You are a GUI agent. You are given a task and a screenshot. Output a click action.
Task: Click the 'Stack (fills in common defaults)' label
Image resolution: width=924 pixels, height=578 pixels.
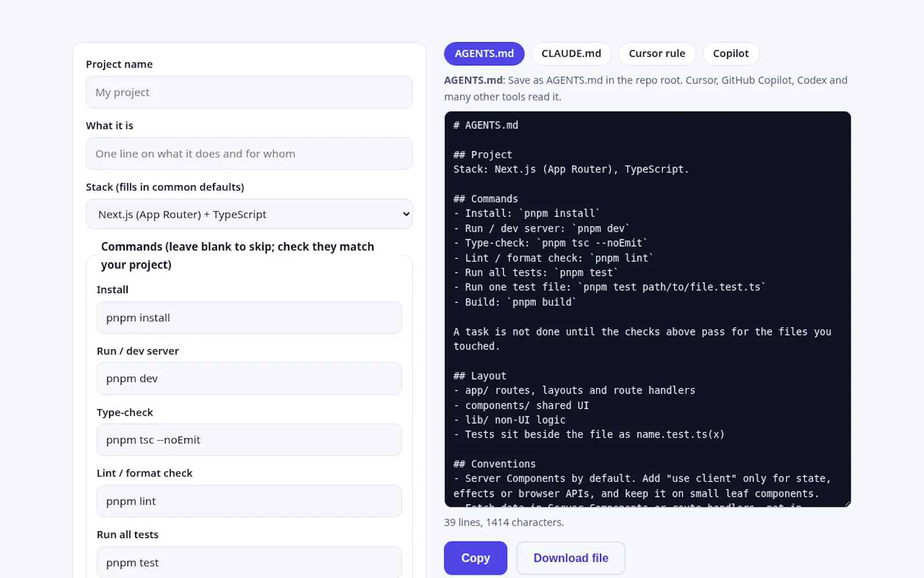165,187
